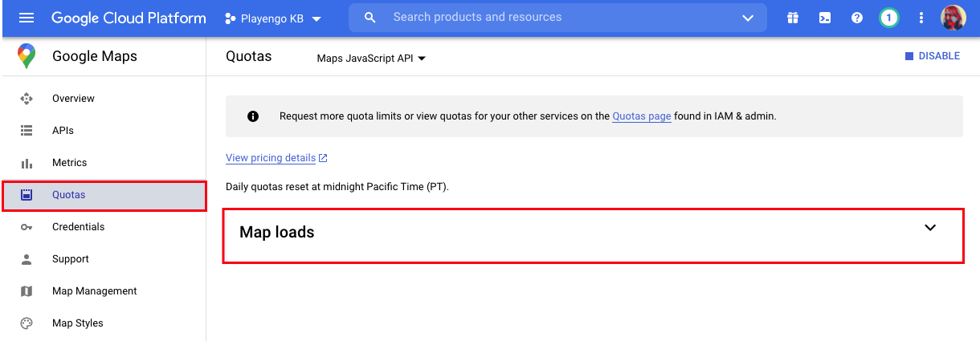The width and height of the screenshot is (980, 341).
Task: Click the Map loads heading
Action: pyautogui.click(x=276, y=232)
